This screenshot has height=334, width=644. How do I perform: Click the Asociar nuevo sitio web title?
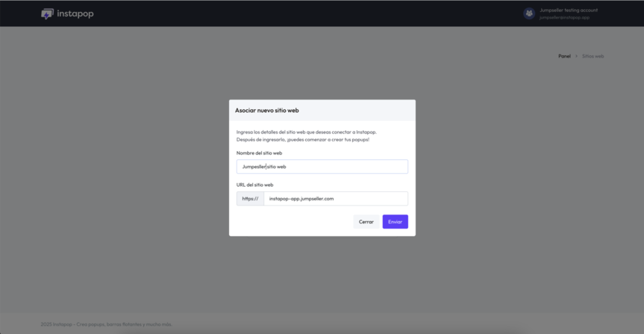[266, 110]
